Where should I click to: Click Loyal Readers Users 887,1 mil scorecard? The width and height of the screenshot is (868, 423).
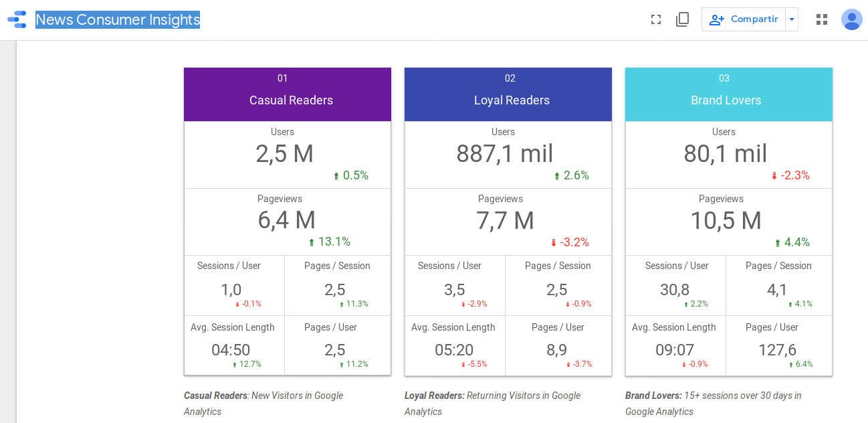(x=505, y=154)
